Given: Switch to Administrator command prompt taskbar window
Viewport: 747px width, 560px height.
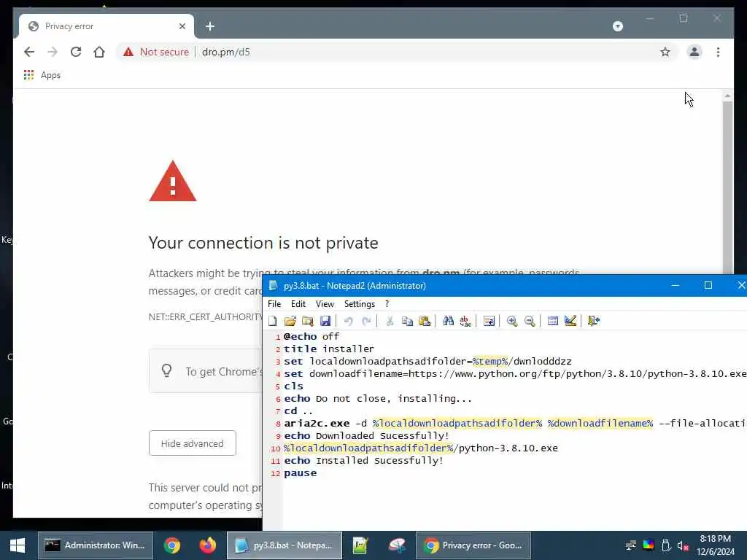Looking at the screenshot, I should (x=96, y=545).
